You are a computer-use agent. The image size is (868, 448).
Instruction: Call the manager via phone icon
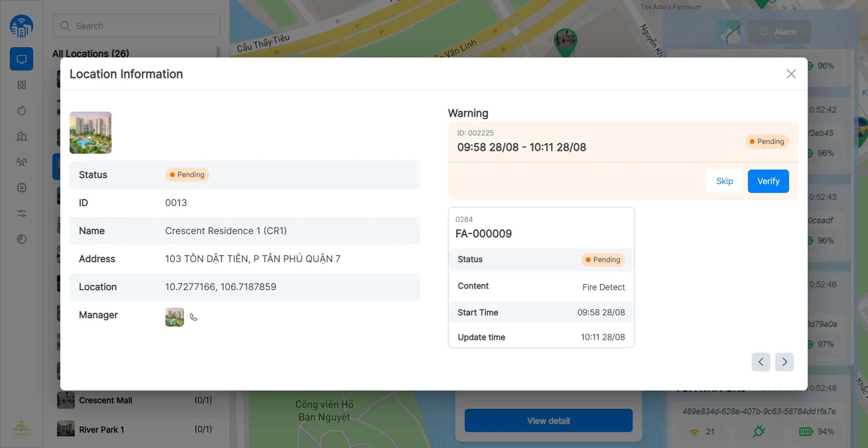(x=193, y=317)
